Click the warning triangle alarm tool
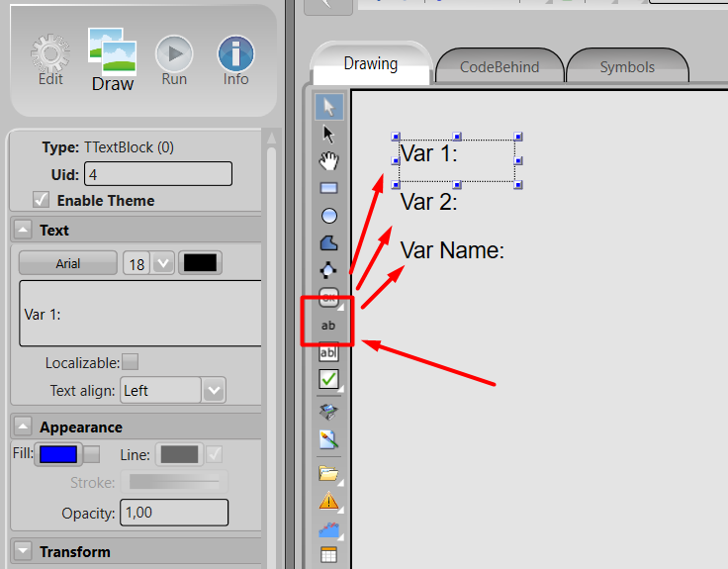The height and width of the screenshot is (569, 728). [x=329, y=502]
